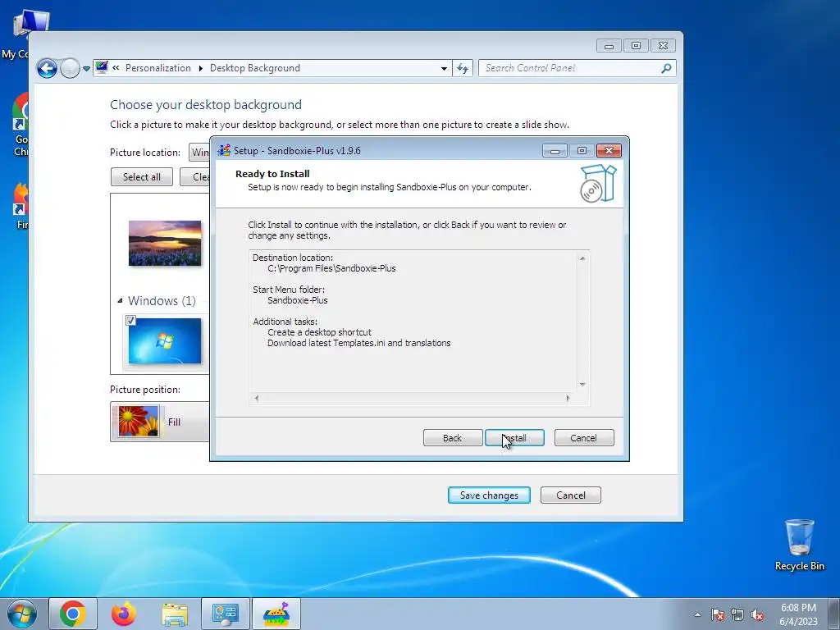Close the Sandboxie-Plus setup window
840x630 pixels.
[609, 151]
